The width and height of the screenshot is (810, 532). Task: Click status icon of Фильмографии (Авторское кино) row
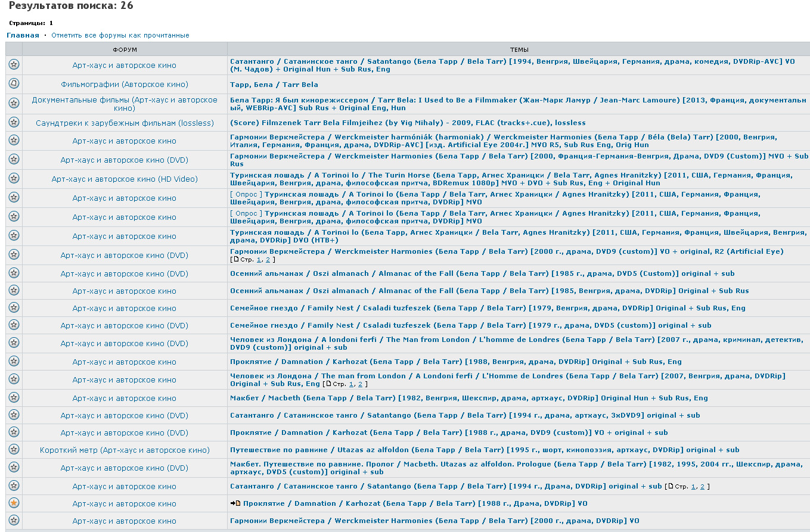(14, 84)
